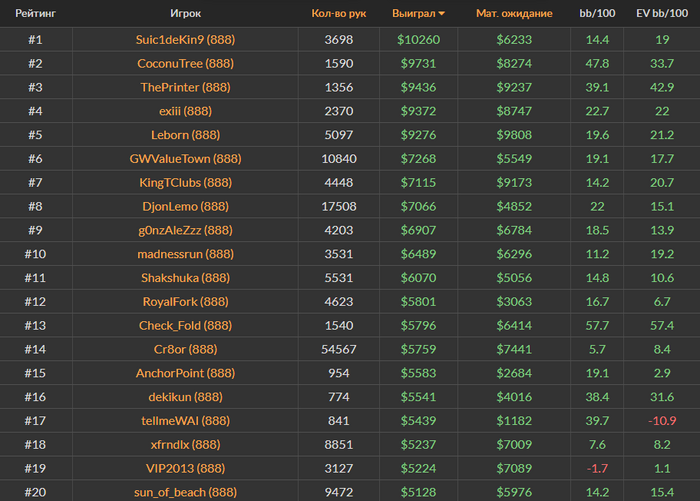
Task: Click the Рейтинг column header
Action: point(35,15)
